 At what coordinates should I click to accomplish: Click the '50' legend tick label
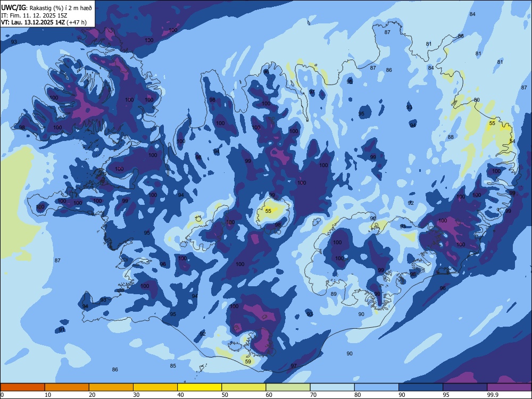tap(225, 395)
